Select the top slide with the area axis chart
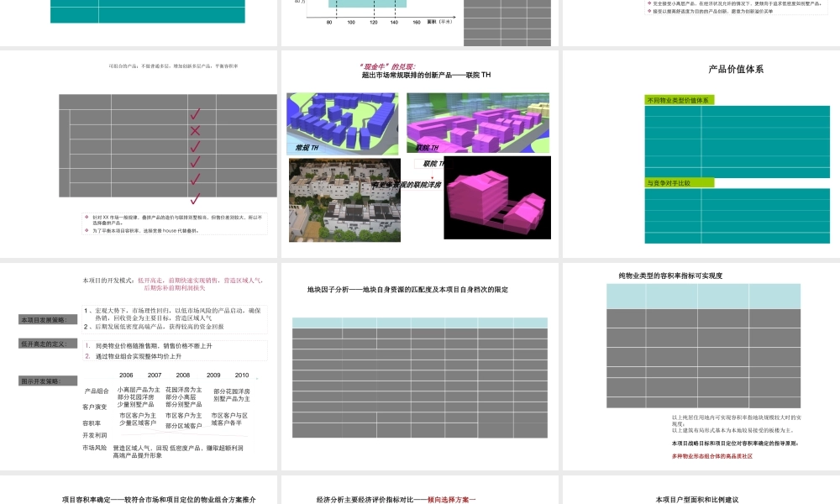The height and width of the screenshot is (504, 840). 420,23
